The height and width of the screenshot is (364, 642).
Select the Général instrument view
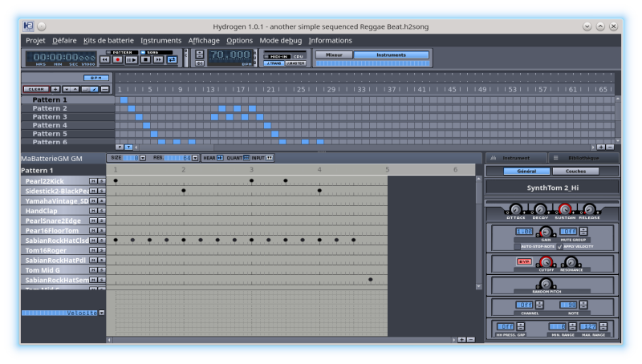click(x=526, y=172)
